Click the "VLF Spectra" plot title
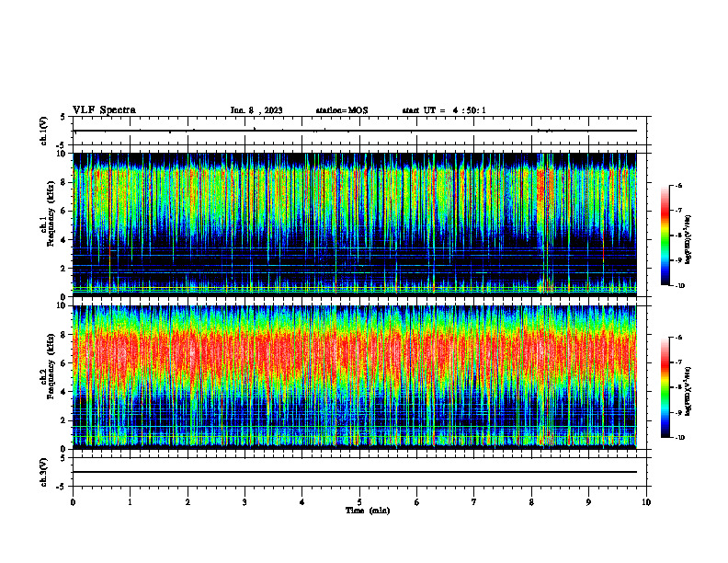This screenshot has width=728, height=563. (104, 110)
